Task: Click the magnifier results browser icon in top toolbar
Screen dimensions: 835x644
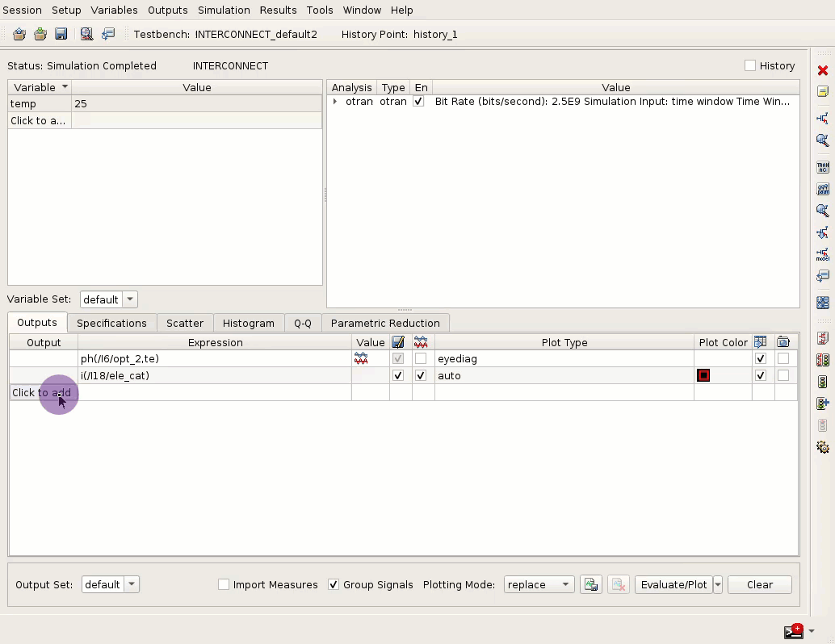Action: [86, 34]
